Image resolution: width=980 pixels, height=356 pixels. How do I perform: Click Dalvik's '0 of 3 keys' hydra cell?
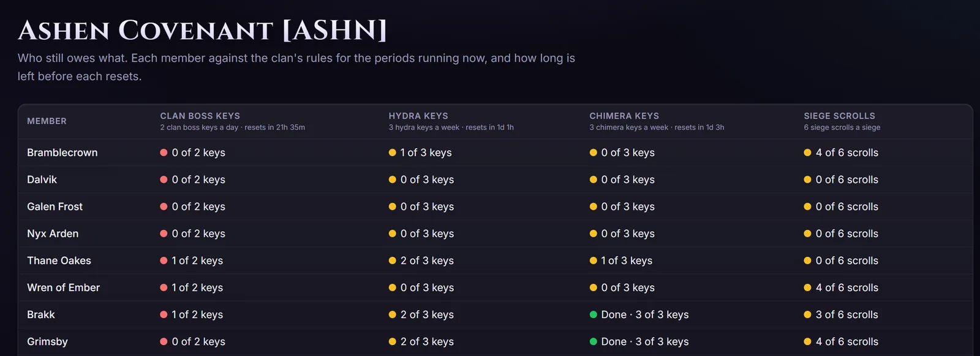(421, 179)
